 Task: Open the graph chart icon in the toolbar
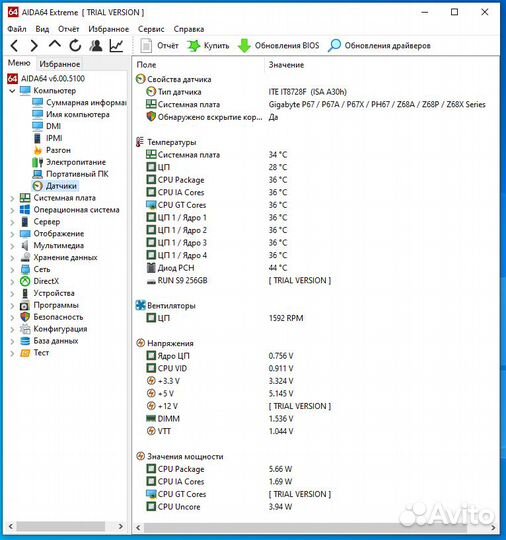pyautogui.click(x=116, y=45)
